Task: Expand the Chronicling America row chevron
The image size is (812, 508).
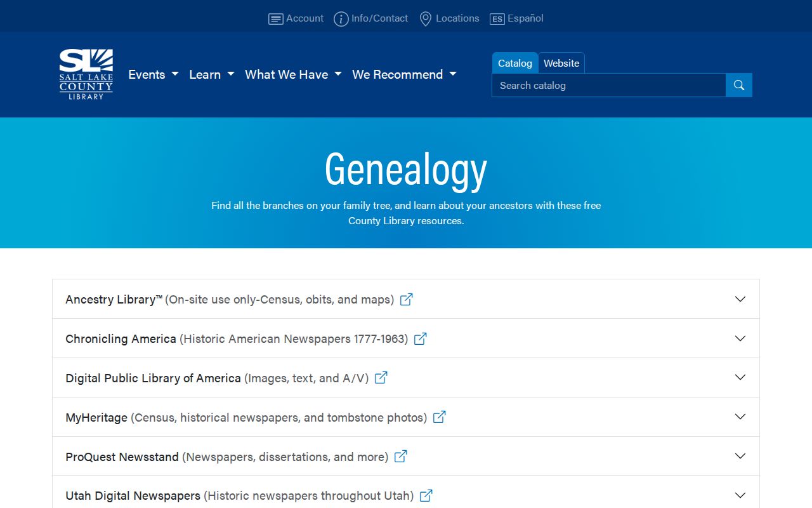Action: click(x=740, y=338)
